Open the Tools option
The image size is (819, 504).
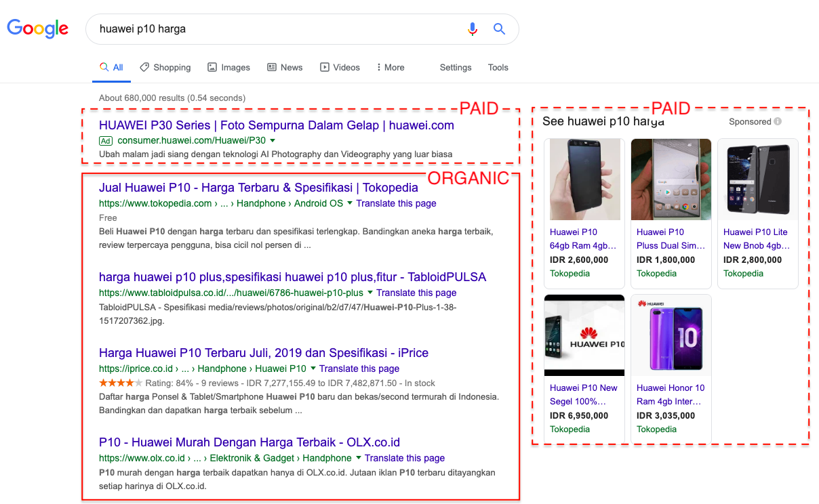click(498, 68)
